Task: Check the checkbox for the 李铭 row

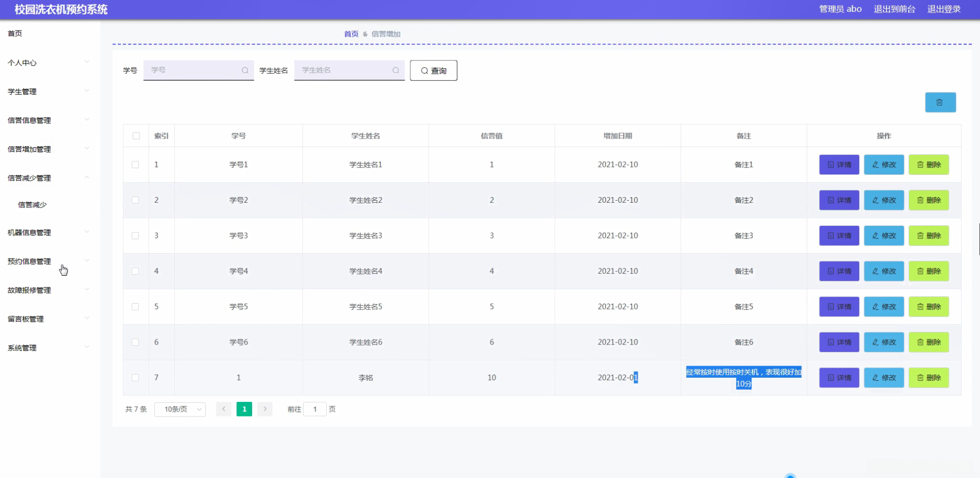Action: click(x=135, y=378)
